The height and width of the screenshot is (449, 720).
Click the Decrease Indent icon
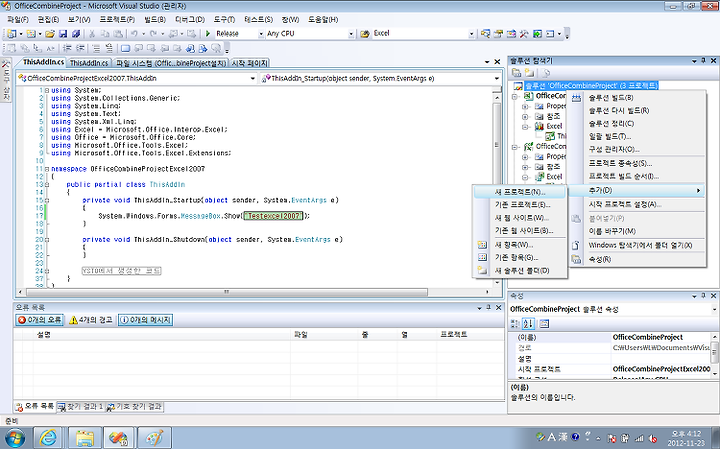pyautogui.click(x=68, y=48)
